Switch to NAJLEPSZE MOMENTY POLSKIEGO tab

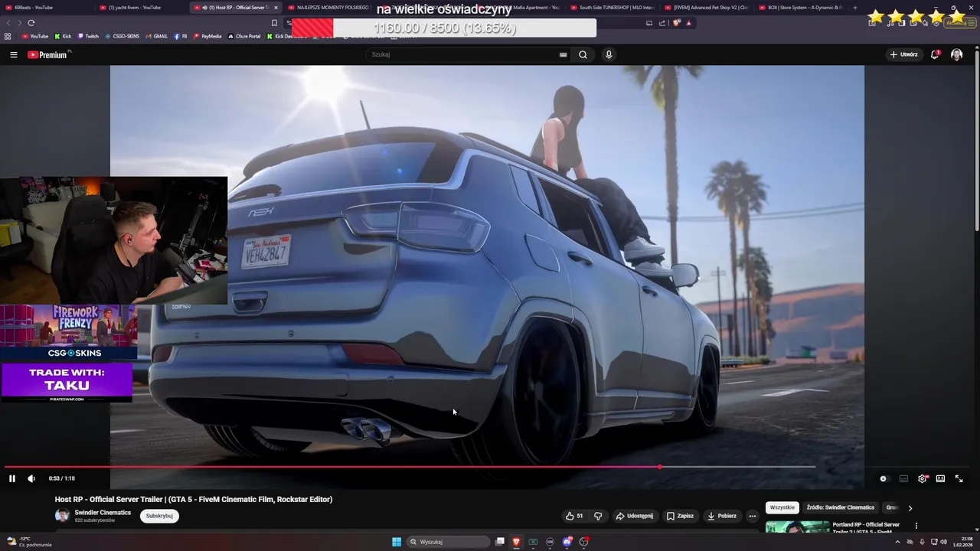(x=329, y=8)
